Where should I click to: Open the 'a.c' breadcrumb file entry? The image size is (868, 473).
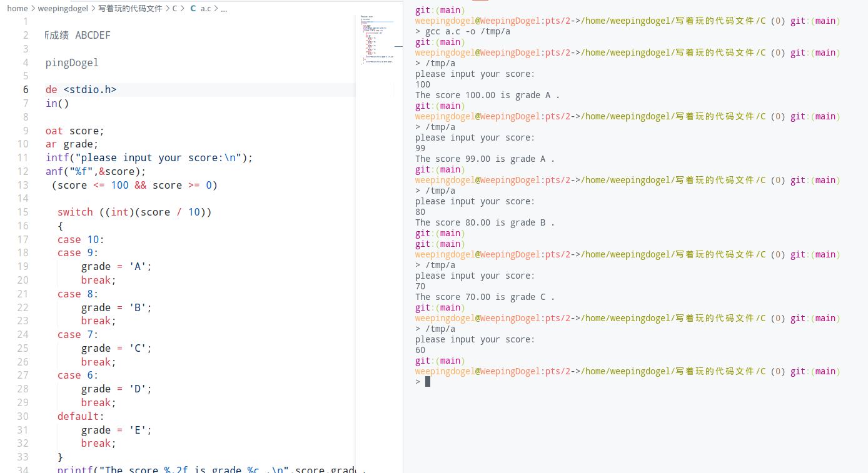click(206, 9)
